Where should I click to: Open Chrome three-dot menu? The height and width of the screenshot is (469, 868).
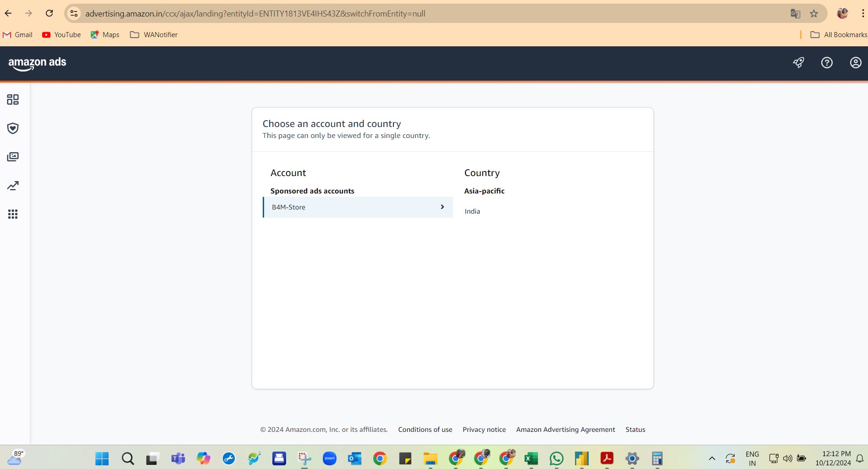(x=862, y=13)
